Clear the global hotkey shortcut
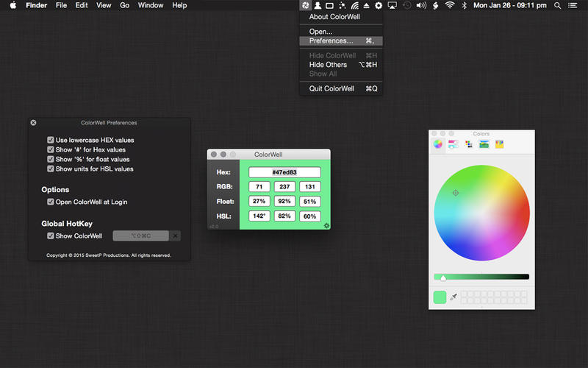Image resolution: width=588 pixels, height=368 pixels. tap(175, 236)
